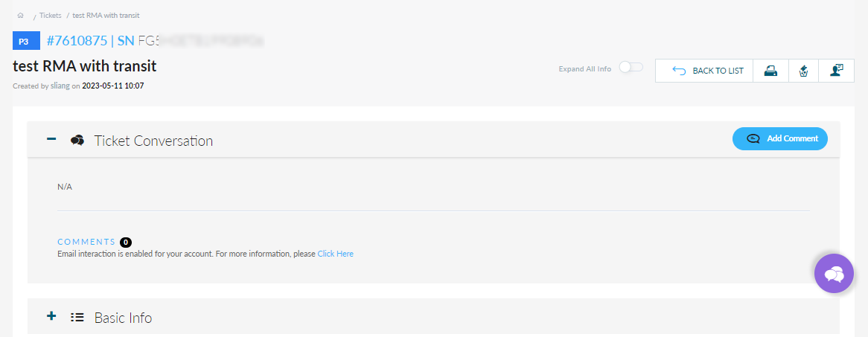Click the Add Comment button

click(x=779, y=138)
